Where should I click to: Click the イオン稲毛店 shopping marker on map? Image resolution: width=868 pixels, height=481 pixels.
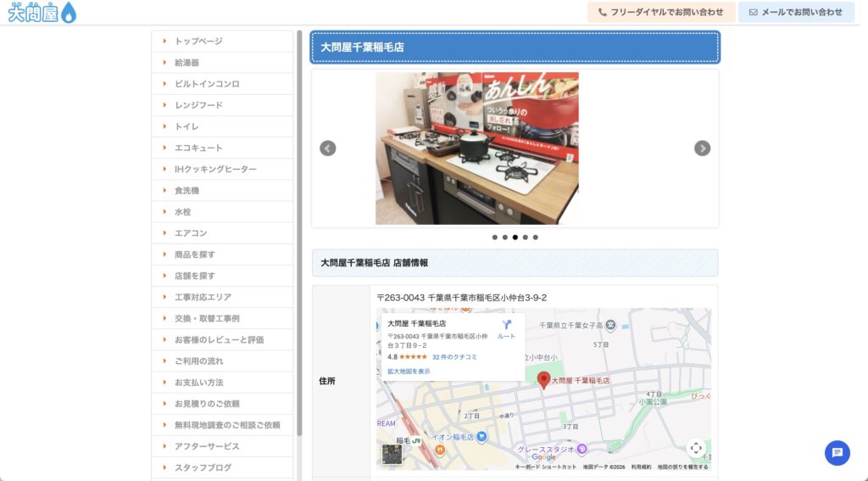point(481,437)
